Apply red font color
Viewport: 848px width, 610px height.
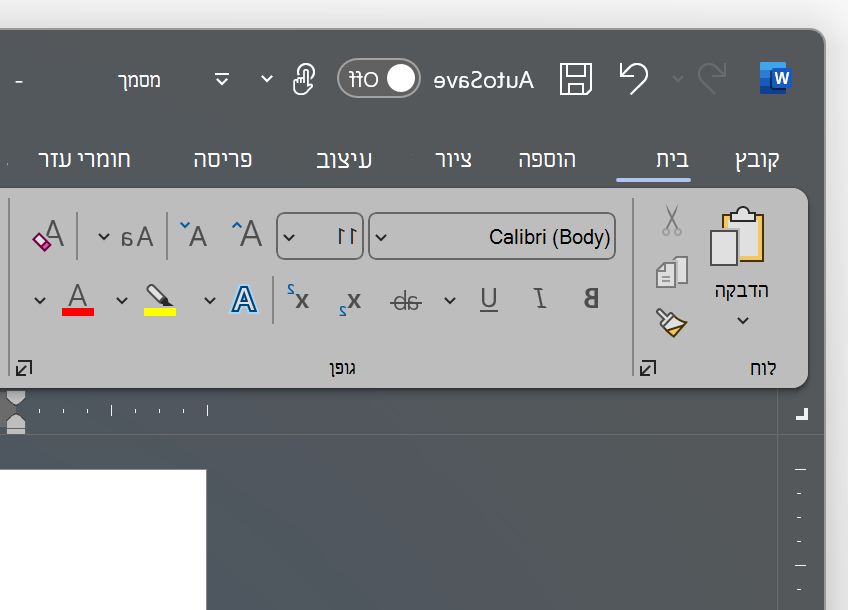click(x=78, y=300)
